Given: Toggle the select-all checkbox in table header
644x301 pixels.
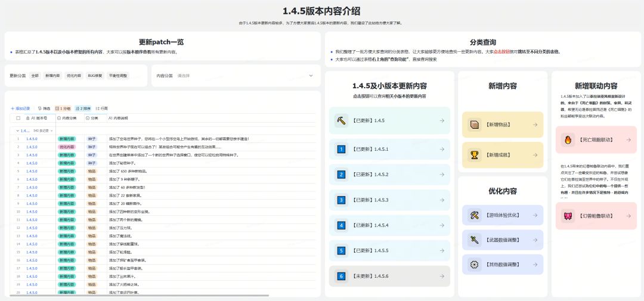Looking at the screenshot, I should [18, 118].
